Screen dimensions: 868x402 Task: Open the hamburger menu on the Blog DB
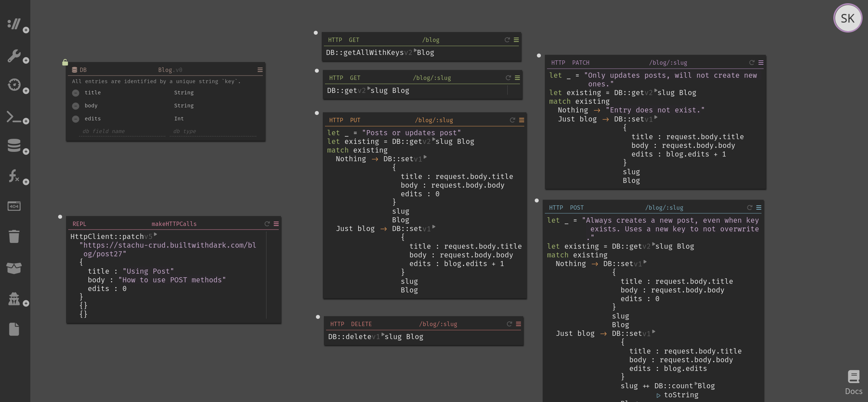click(260, 70)
